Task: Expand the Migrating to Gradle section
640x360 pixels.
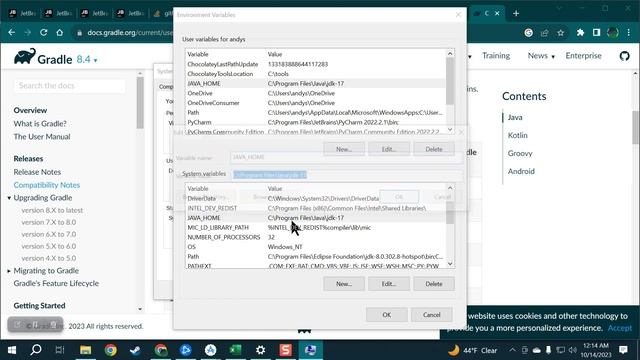Action: pos(9,271)
